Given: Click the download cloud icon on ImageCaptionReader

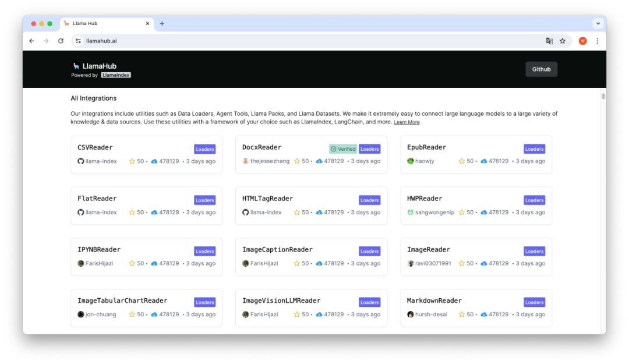Looking at the screenshot, I should [x=319, y=263].
